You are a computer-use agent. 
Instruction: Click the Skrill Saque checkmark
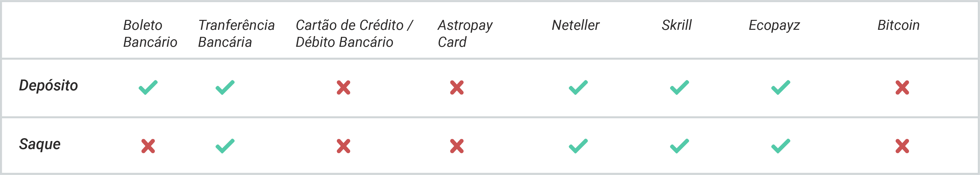pos(679,146)
